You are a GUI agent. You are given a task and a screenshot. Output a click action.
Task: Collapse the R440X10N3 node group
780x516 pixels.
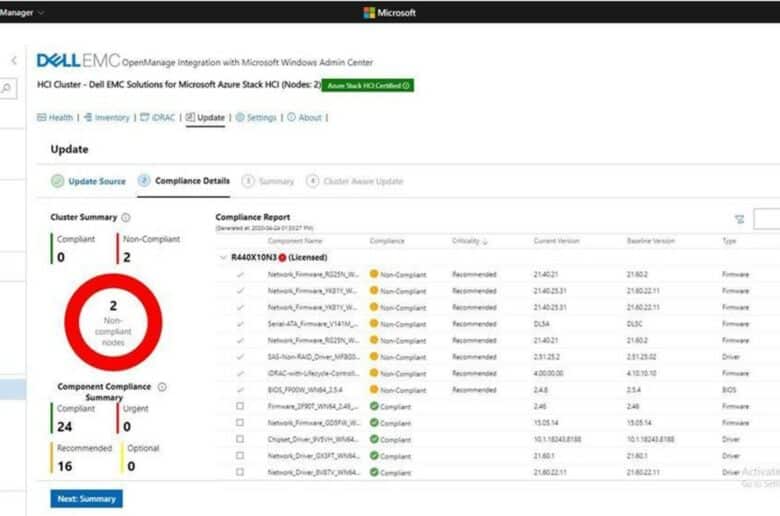coord(223,257)
